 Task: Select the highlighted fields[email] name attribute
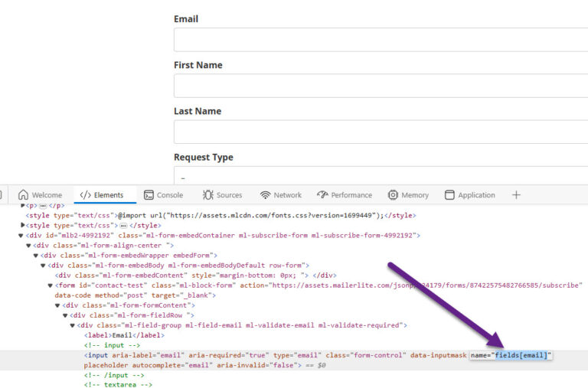pyautogui.click(x=521, y=356)
